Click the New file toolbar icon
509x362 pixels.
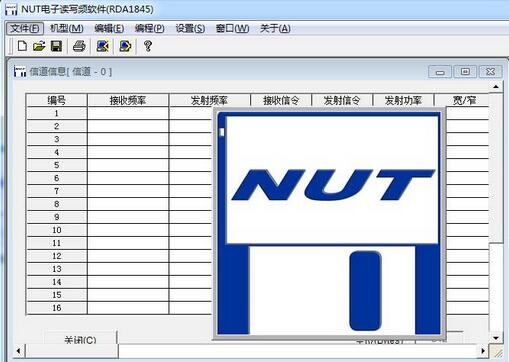[22, 46]
